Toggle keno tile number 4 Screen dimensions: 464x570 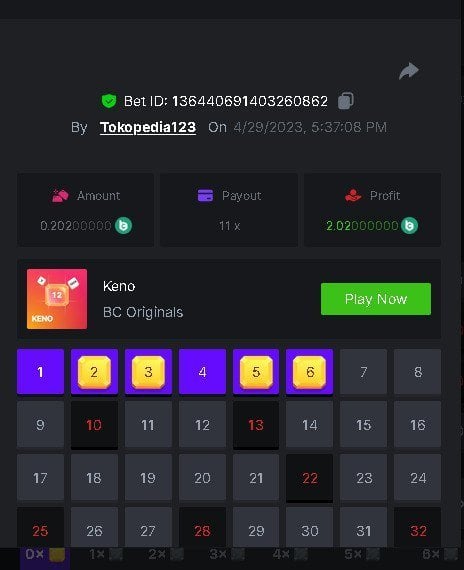[202, 372]
